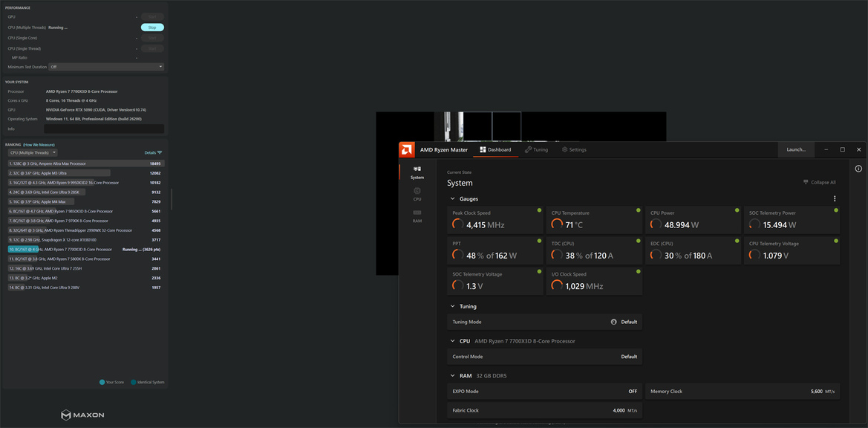Screen dimensions: 868x428
Task: Toggle green status dot on Peak Clock Speed
Action: (539, 210)
